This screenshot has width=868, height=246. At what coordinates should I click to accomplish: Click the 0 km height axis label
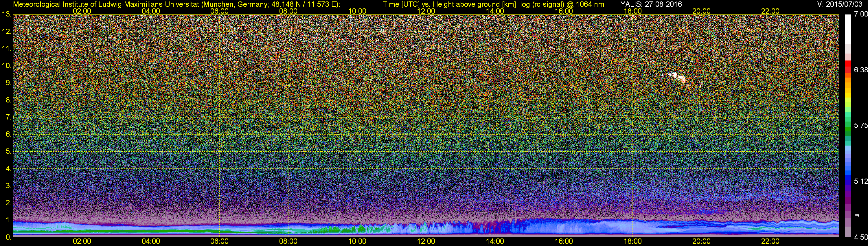pos(8,237)
